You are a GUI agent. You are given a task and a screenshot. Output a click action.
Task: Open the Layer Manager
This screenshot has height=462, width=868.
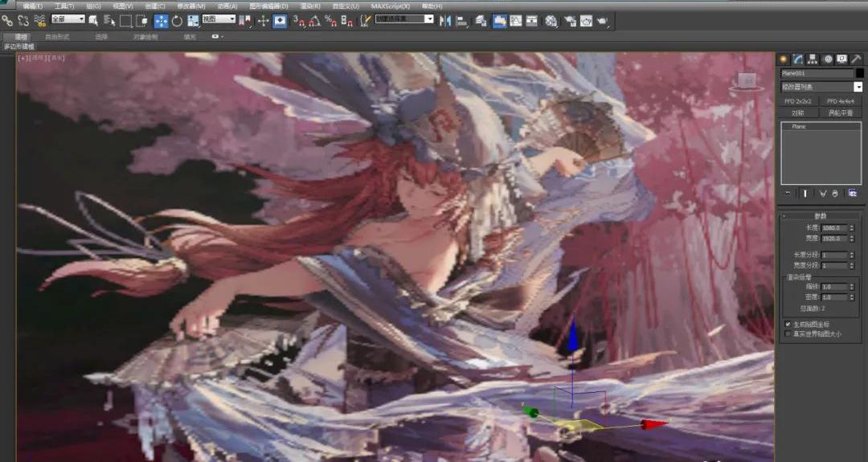click(x=481, y=20)
